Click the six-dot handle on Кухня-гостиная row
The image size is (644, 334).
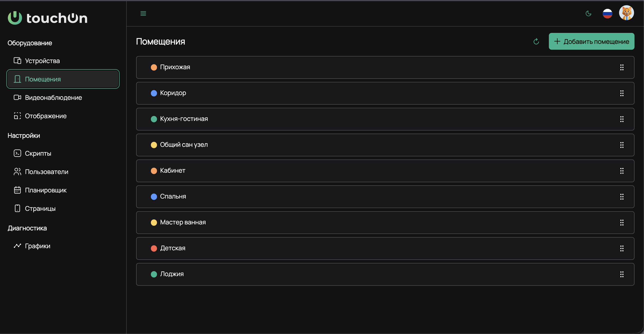(622, 119)
